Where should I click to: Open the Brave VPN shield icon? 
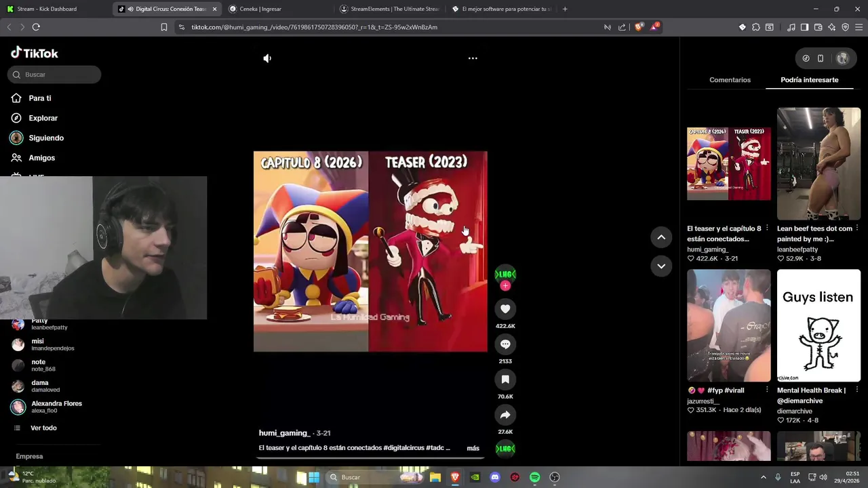click(845, 27)
